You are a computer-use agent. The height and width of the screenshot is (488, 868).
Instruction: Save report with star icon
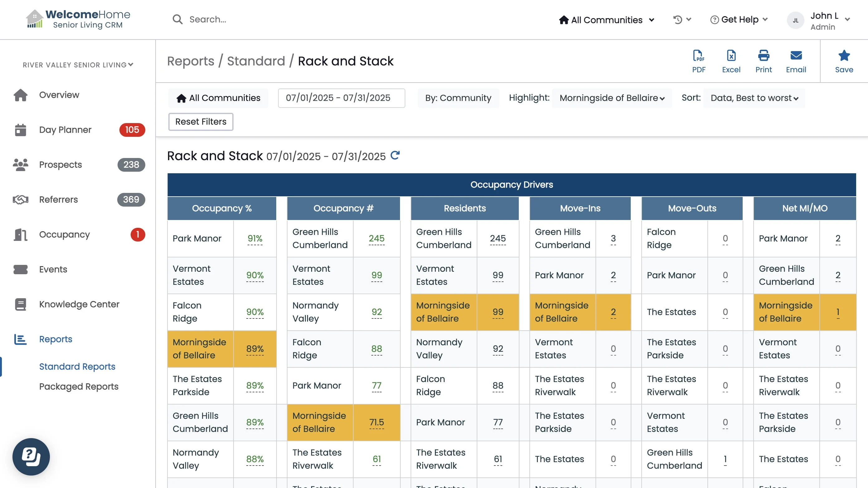[844, 61]
